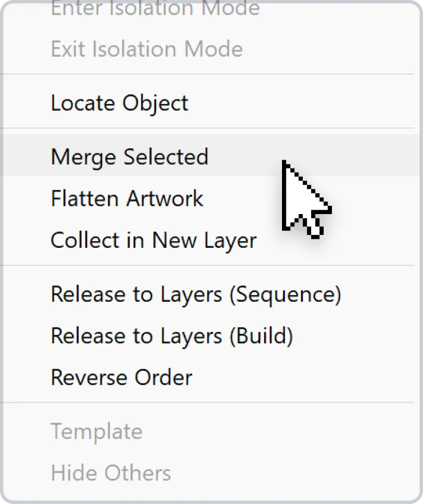Release objects to layers as sequence
The width and height of the screenshot is (423, 504).
point(211,294)
